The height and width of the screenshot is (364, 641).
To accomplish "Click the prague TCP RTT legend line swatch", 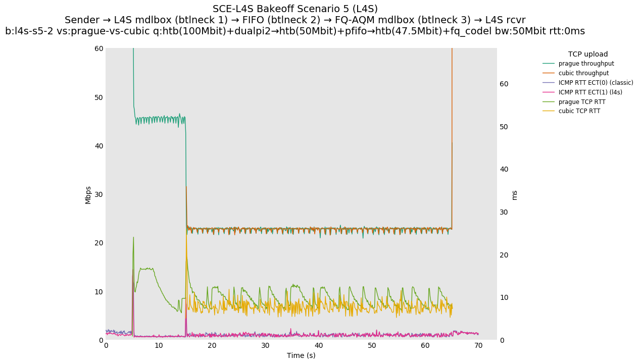I will (x=548, y=102).
